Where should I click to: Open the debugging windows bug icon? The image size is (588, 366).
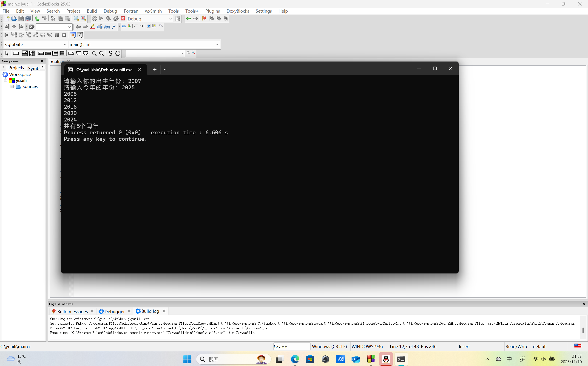point(73,35)
